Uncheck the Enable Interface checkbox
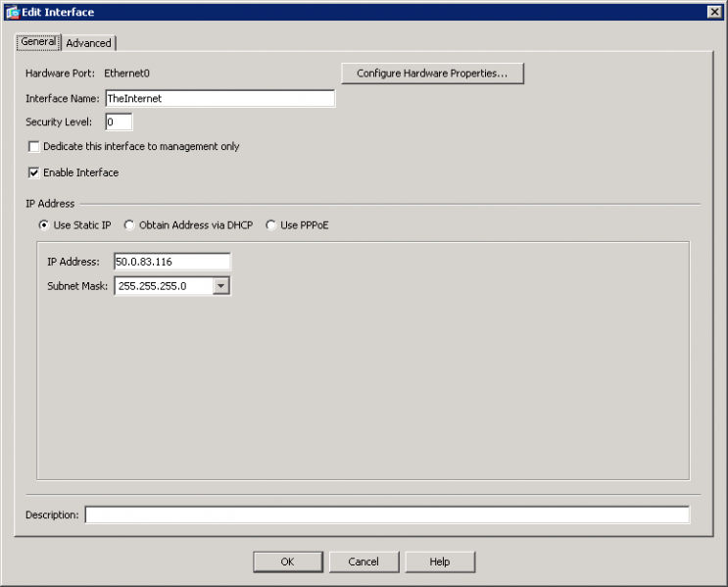The height and width of the screenshot is (587, 728). pyautogui.click(x=34, y=172)
